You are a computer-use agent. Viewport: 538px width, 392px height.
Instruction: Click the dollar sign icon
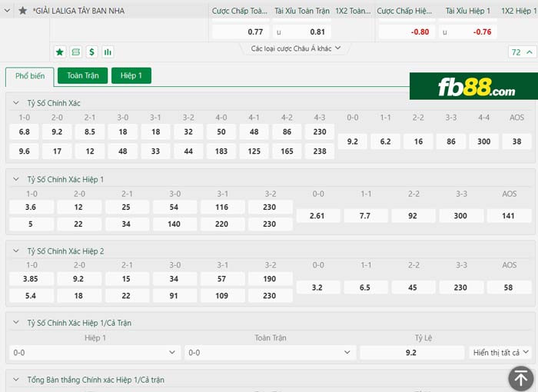[91, 51]
